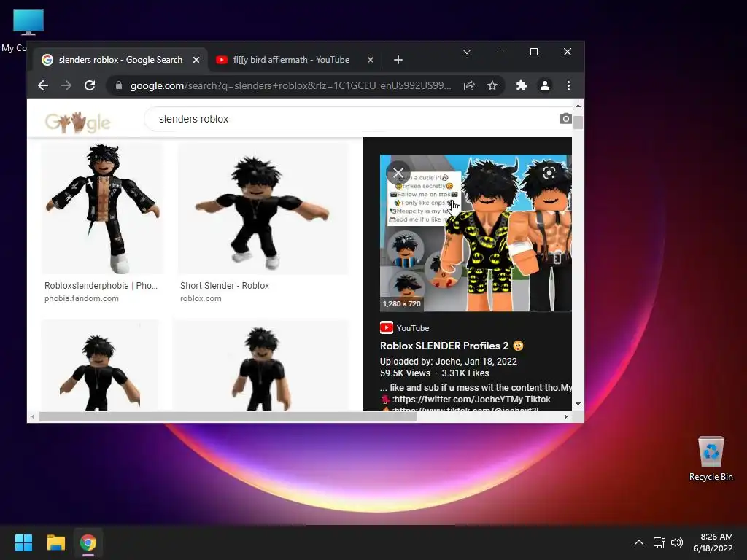Switch to the slenders roblox Google Search tab
The height and width of the screenshot is (560, 747).
pos(120,60)
